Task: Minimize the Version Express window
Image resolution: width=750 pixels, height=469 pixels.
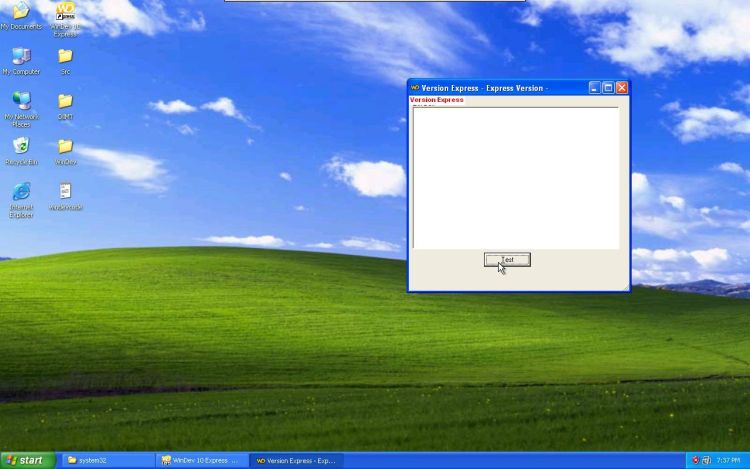Action: click(594, 88)
